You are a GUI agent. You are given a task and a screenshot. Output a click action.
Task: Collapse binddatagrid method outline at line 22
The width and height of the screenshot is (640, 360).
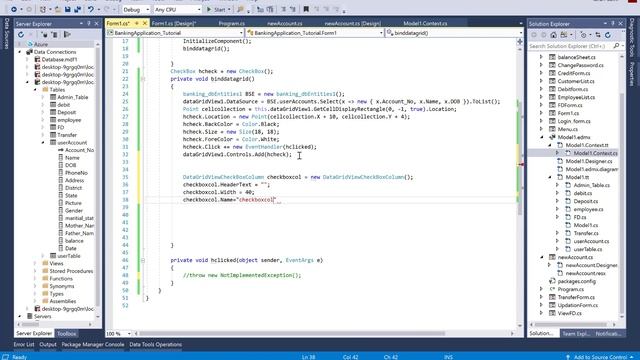click(143, 79)
